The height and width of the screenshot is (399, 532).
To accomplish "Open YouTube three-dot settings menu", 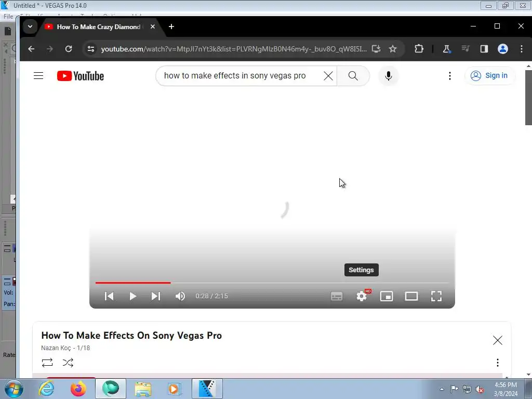I will [450, 76].
